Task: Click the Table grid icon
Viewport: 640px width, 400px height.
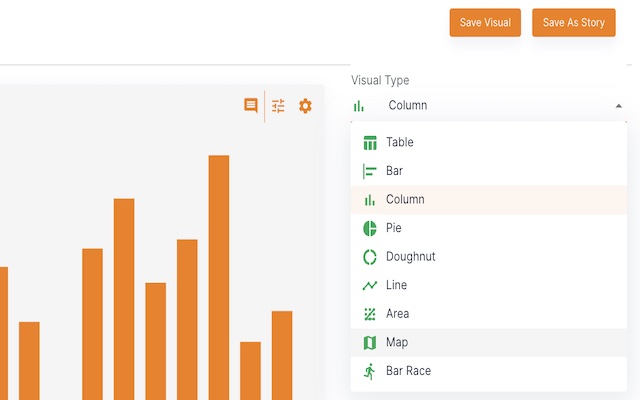Action: click(370, 143)
